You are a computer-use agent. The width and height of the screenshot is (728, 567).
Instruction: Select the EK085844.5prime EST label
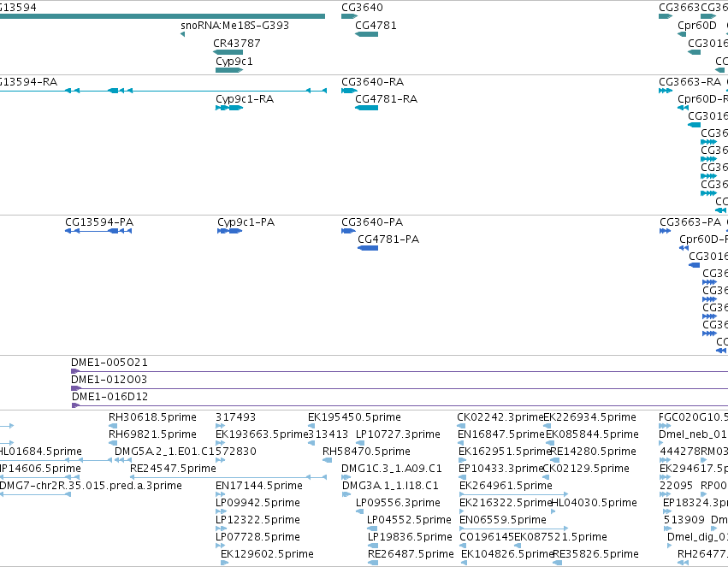click(592, 434)
